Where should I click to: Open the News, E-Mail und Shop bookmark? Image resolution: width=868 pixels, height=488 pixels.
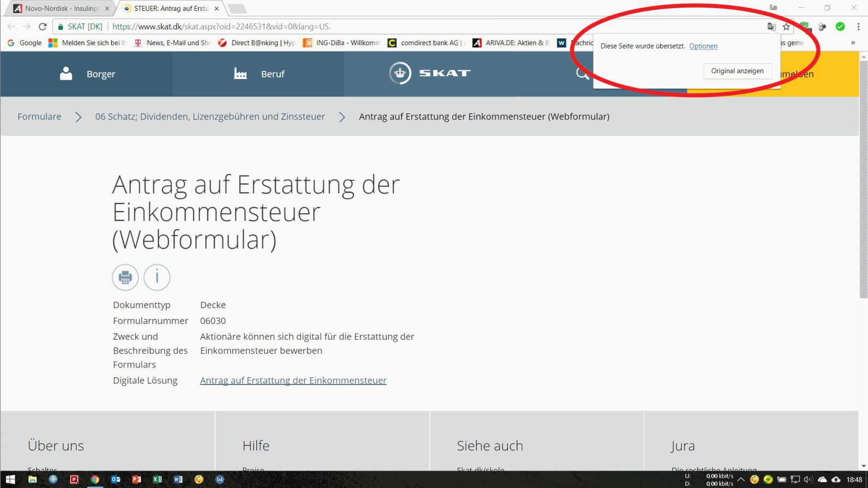click(x=172, y=43)
